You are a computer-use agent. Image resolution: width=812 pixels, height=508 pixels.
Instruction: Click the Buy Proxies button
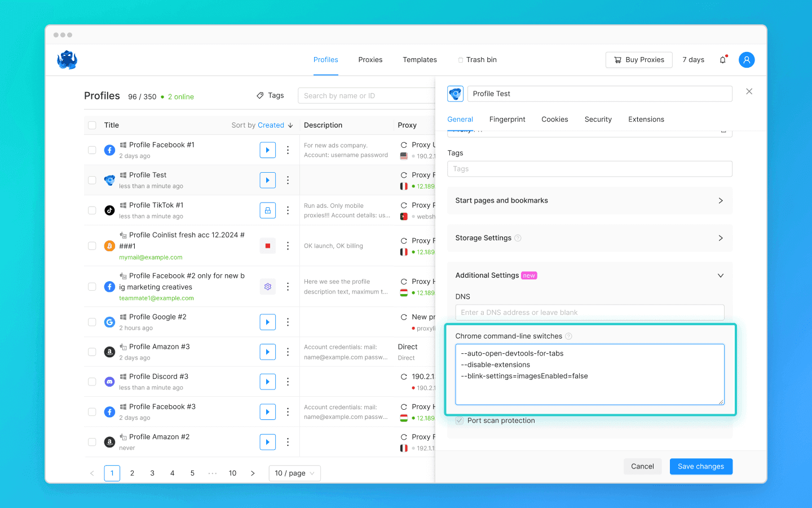(639, 60)
